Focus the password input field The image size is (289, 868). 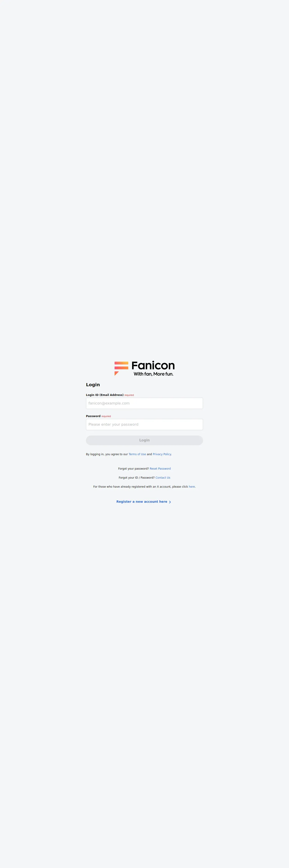(x=144, y=425)
